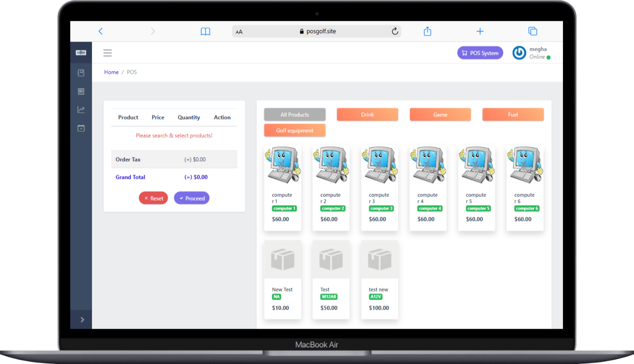Select the Drink category tab
This screenshot has width=634, height=364.
pos(367,115)
